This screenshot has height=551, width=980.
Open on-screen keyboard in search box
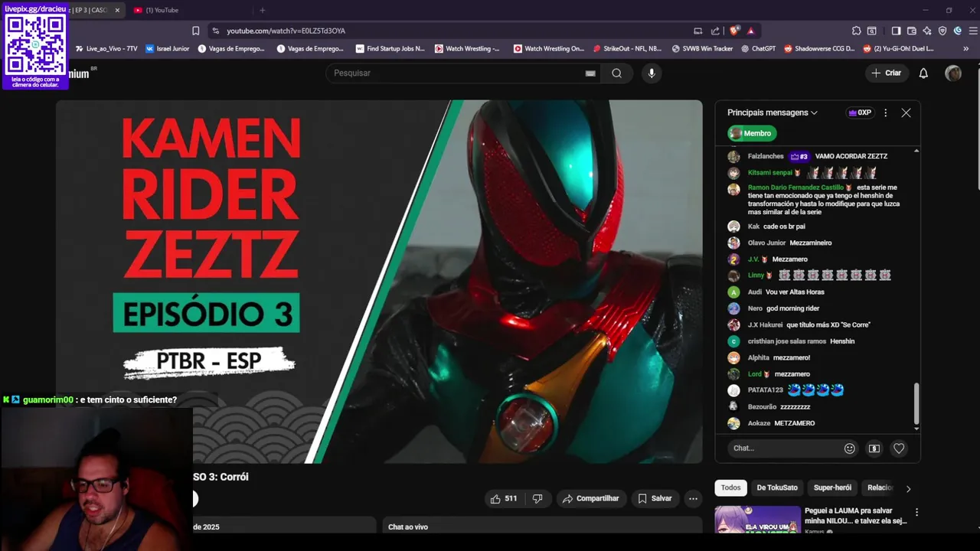[x=590, y=73]
